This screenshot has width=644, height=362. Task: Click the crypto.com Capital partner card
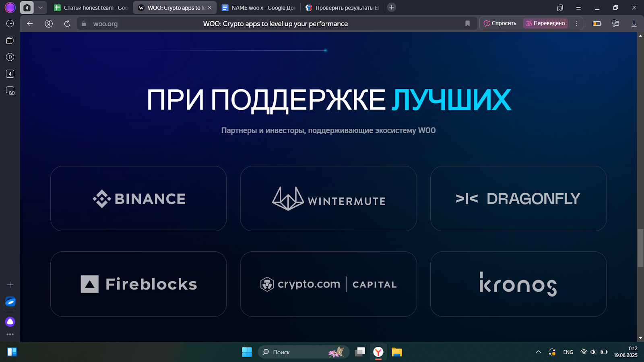pyautogui.click(x=328, y=284)
